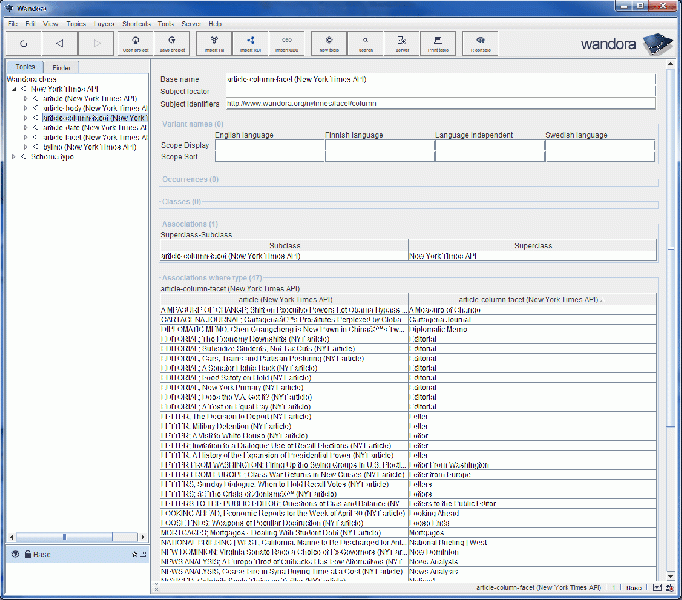Image resolution: width=682 pixels, height=600 pixels.
Task: Click the server toolbar icon
Action: click(402, 44)
